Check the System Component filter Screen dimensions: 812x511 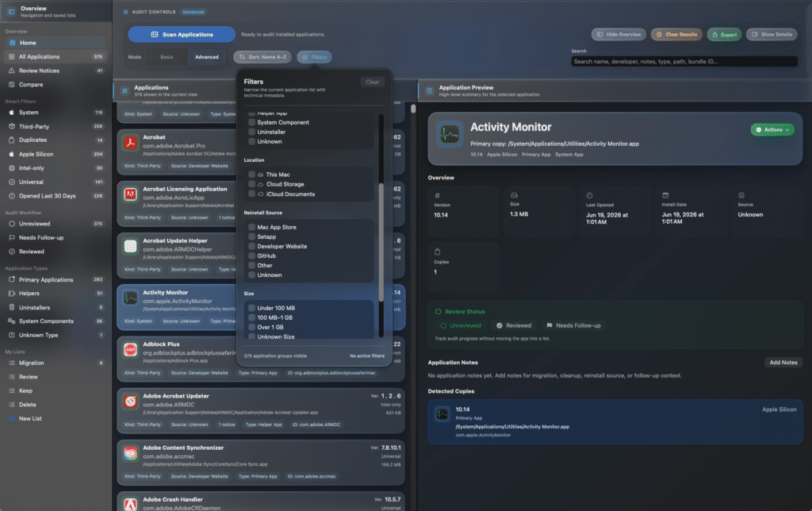tap(251, 122)
